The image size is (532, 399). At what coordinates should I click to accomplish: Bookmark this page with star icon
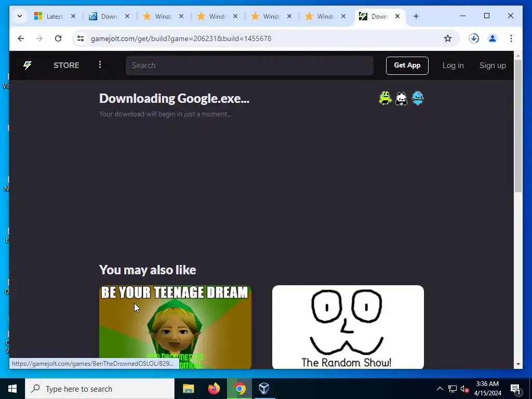pyautogui.click(x=448, y=38)
